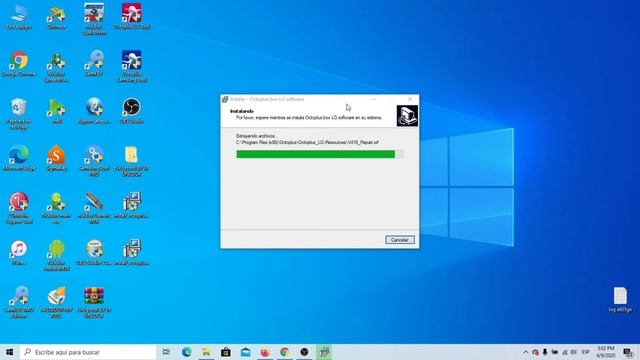Image resolution: width=640 pixels, height=360 pixels.
Task: Open the log text file on desktop
Action: coord(620,300)
